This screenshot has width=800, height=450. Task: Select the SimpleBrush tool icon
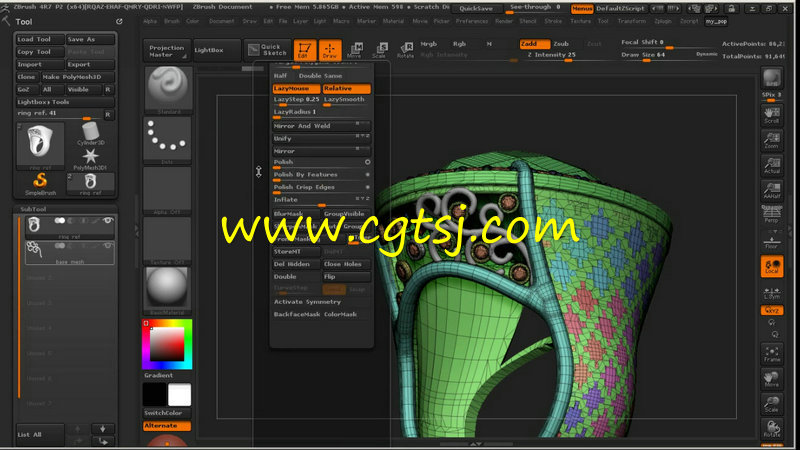click(x=40, y=184)
